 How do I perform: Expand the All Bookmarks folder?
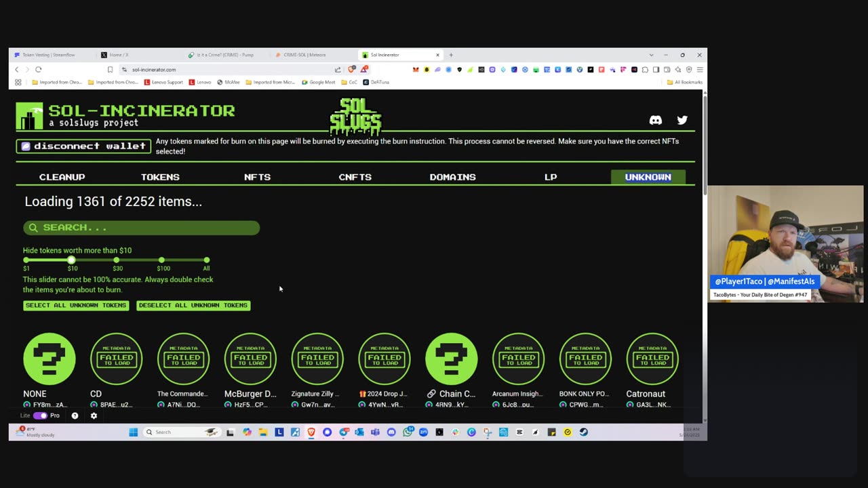click(x=685, y=82)
